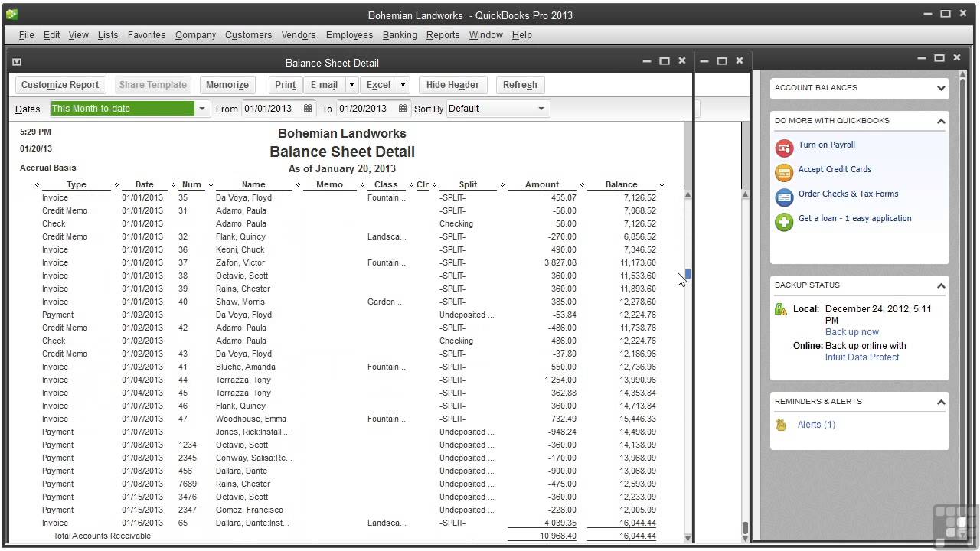Screen dimensions: 980x551
Task: Click the report scrollbar up arrow
Action: (x=688, y=194)
